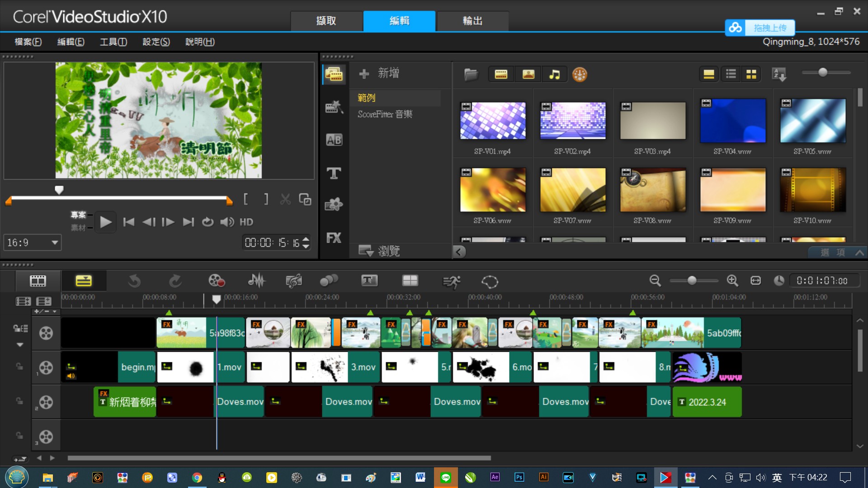Open the Title library T icon
Screen dimensions: 868x488
coord(334,173)
